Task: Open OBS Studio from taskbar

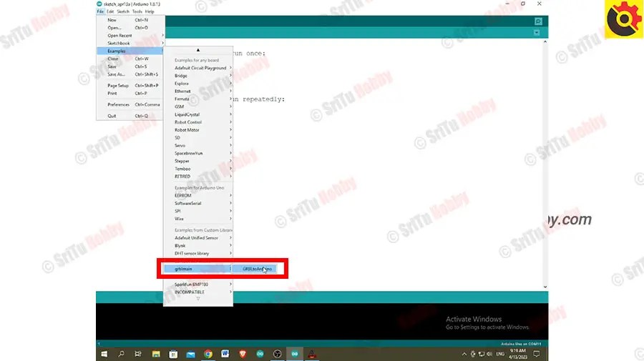Action: 277,354
